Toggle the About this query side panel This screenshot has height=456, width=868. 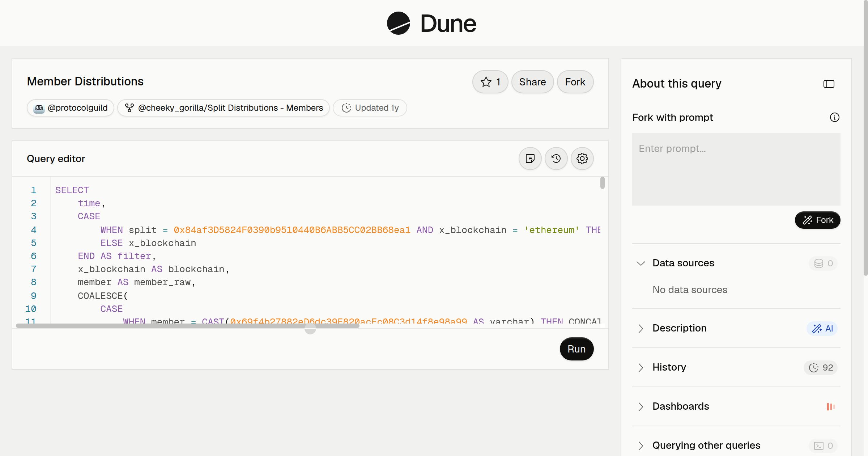(829, 84)
